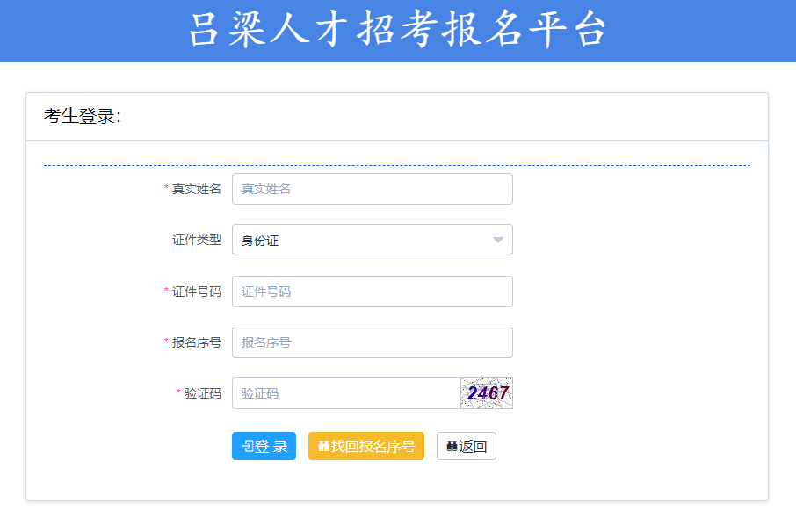The image size is (796, 532).
Task: Click the 吕梁人才招考报名平台 header title
Action: (397, 30)
